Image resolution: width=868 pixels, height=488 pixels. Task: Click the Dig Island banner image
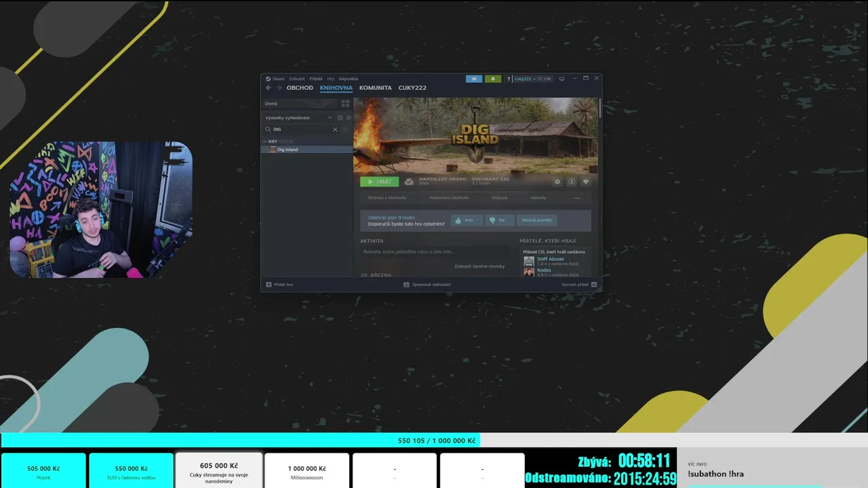pos(476,136)
